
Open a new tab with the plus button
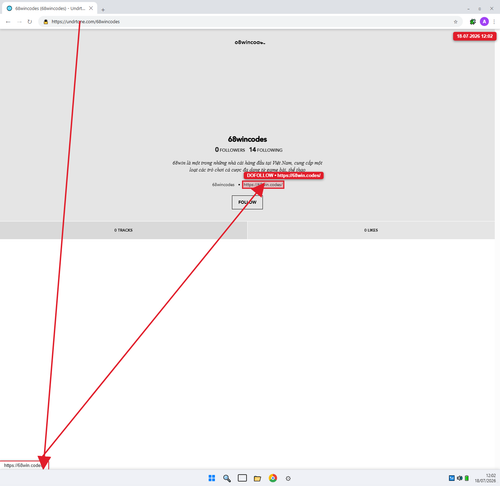[103, 10]
